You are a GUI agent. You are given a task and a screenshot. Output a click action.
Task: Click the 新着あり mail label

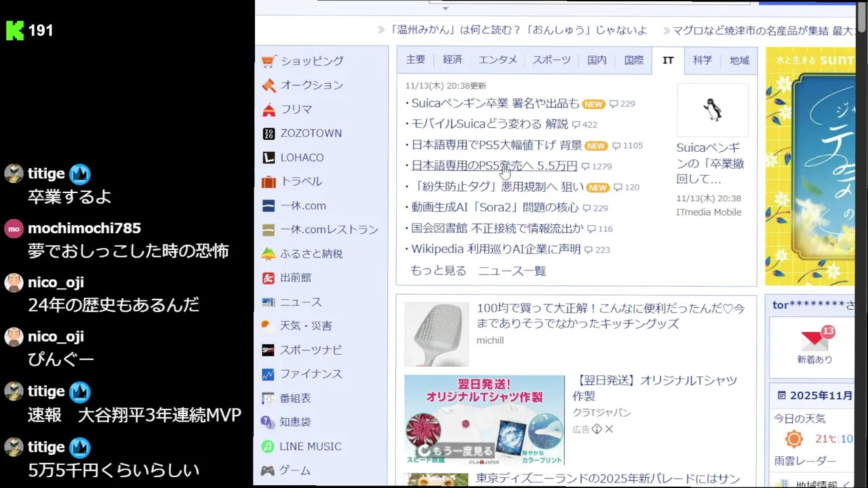pos(814,360)
